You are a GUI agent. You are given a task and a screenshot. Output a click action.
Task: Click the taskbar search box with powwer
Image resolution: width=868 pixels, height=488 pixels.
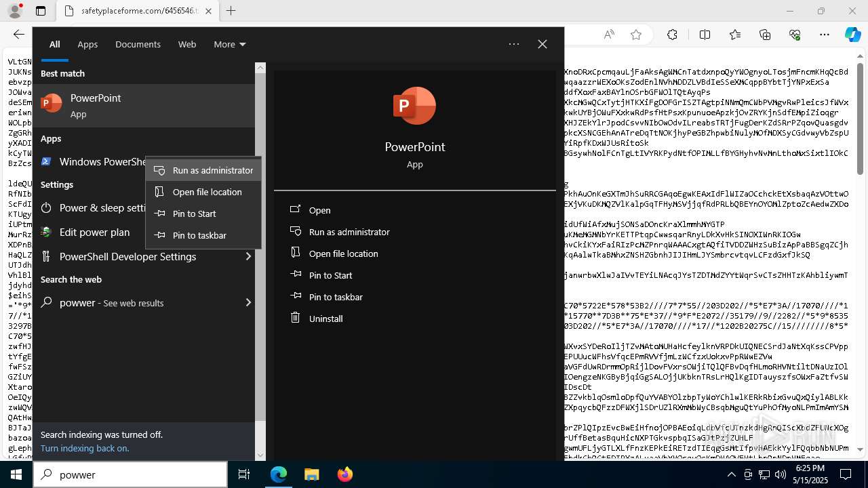[130, 474]
